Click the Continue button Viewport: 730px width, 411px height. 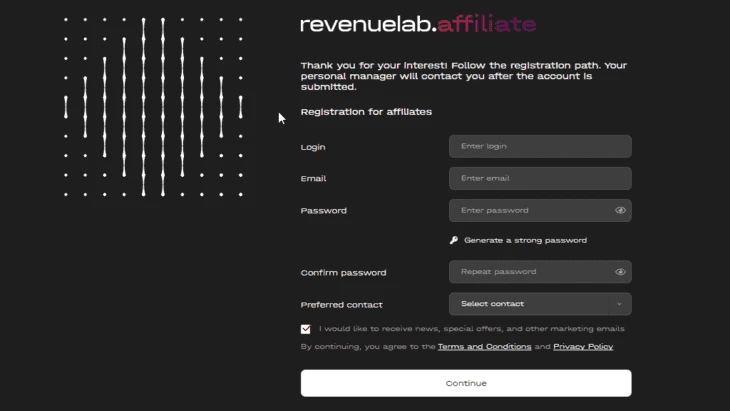466,383
